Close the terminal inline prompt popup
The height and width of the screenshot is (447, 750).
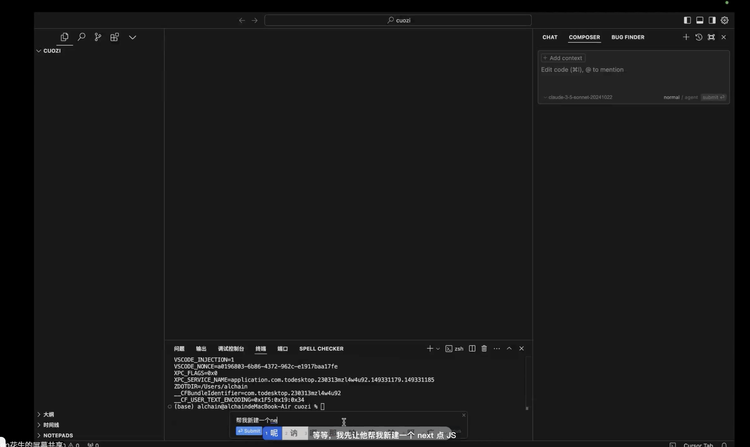pos(463,415)
